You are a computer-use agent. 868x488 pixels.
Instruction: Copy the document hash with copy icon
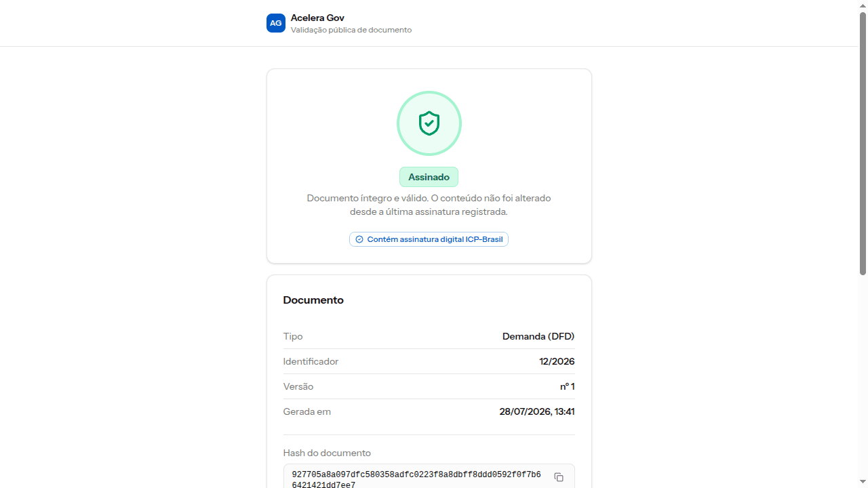pyautogui.click(x=559, y=477)
